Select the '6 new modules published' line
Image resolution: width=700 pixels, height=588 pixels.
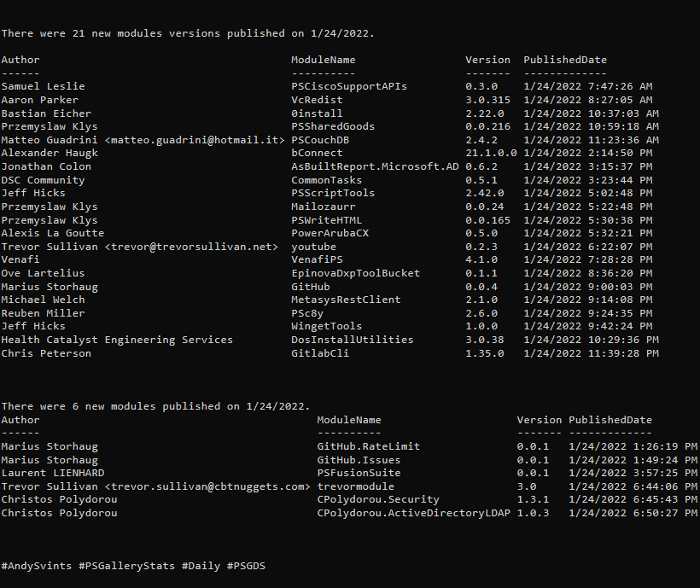tap(156, 406)
